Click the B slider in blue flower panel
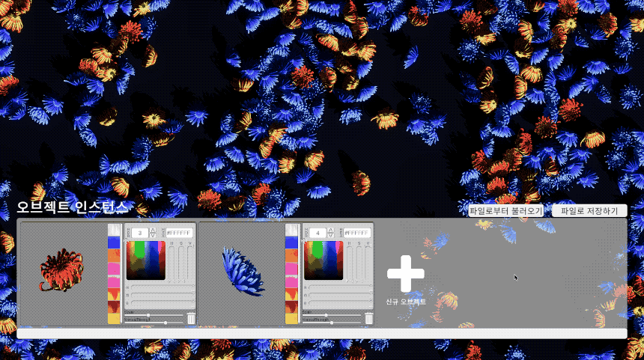This screenshot has width=644, height=360. click(x=340, y=303)
